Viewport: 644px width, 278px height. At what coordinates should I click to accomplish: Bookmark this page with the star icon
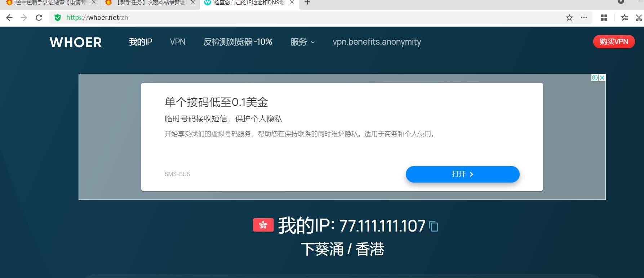(x=569, y=18)
